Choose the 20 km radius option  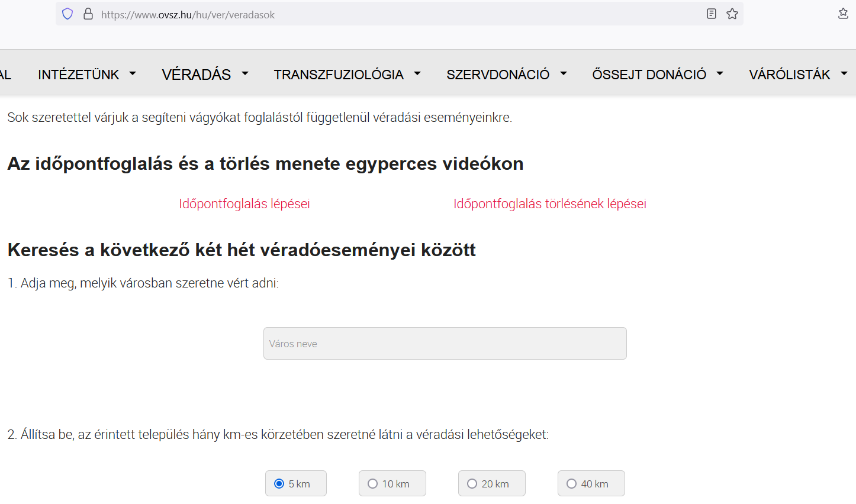(x=472, y=484)
